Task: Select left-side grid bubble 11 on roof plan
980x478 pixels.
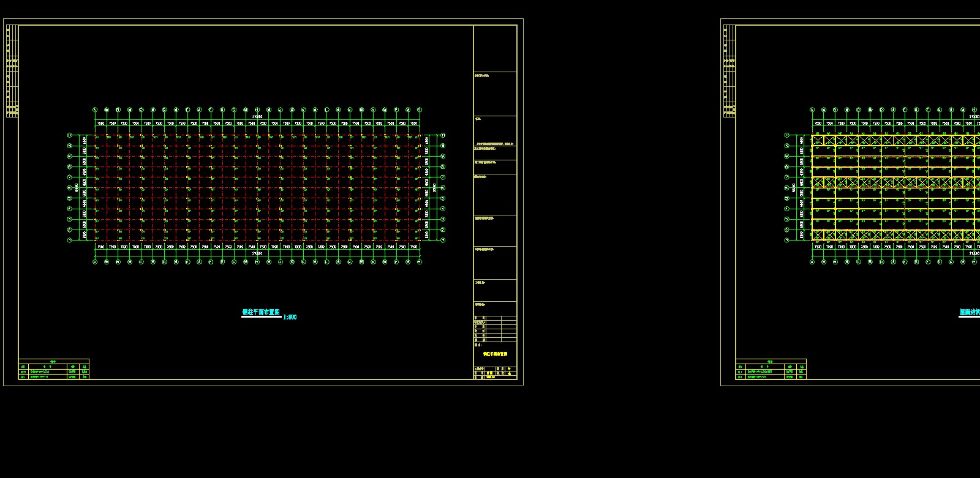Action: click(786, 135)
